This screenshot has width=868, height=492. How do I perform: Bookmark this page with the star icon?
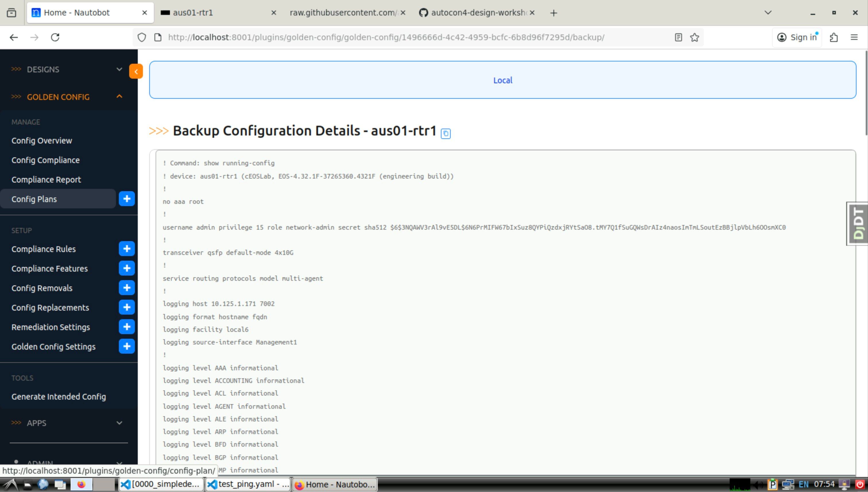[x=694, y=37]
